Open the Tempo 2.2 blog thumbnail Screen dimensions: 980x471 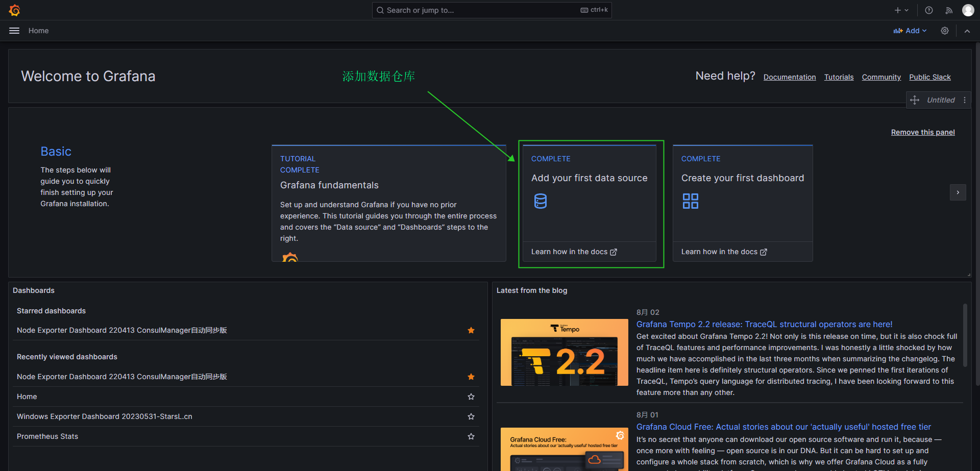pos(564,352)
